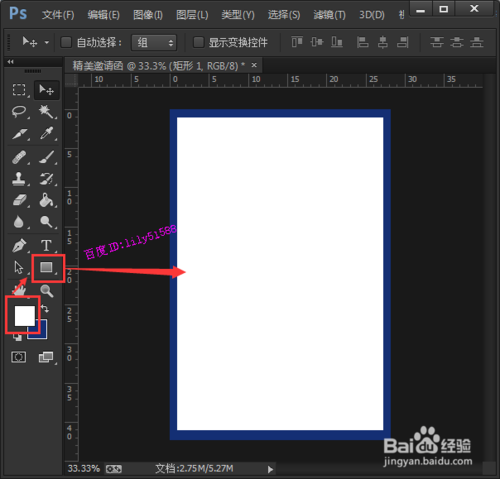Click the ruler origin corner box
This screenshot has width=500, height=479.
pyautogui.click(x=71, y=81)
